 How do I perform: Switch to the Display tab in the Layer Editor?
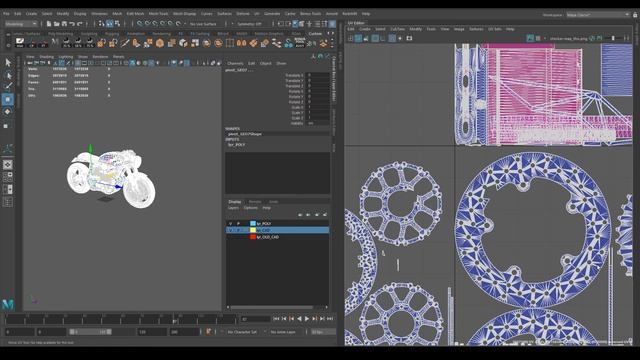tap(234, 202)
